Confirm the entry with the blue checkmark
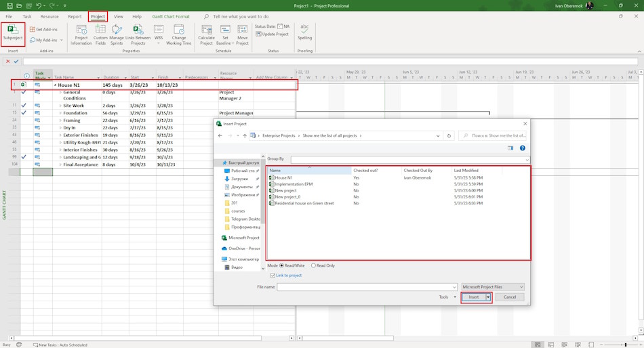Image resolution: width=644 pixels, height=348 pixels. pyautogui.click(x=16, y=62)
